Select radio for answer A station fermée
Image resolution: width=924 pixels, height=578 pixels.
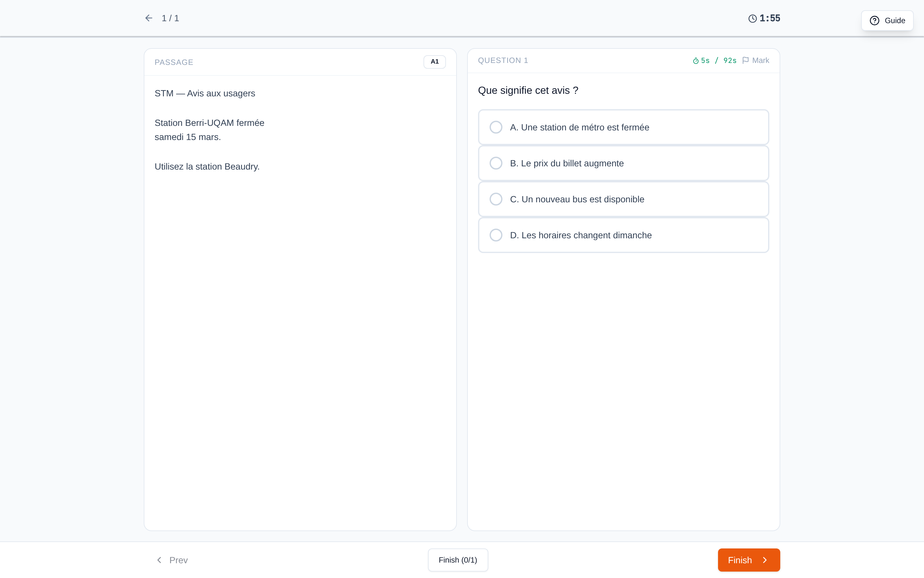coord(496,127)
